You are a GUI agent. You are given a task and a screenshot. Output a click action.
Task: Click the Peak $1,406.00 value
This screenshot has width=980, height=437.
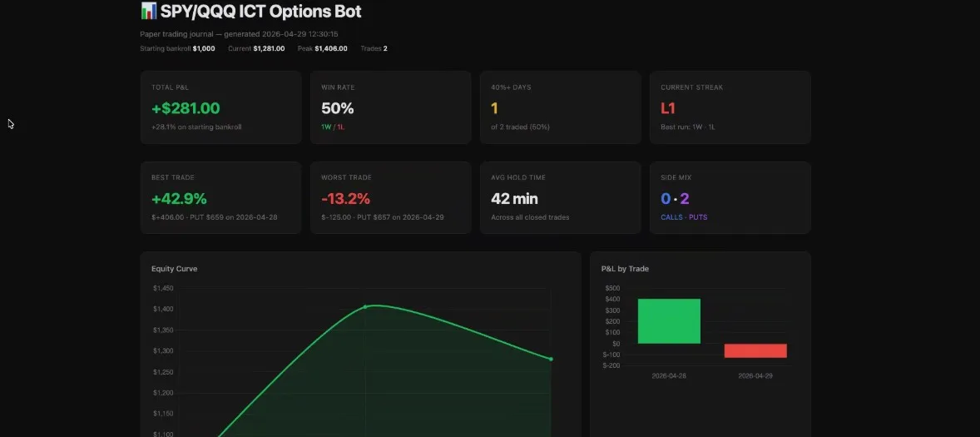tap(330, 49)
